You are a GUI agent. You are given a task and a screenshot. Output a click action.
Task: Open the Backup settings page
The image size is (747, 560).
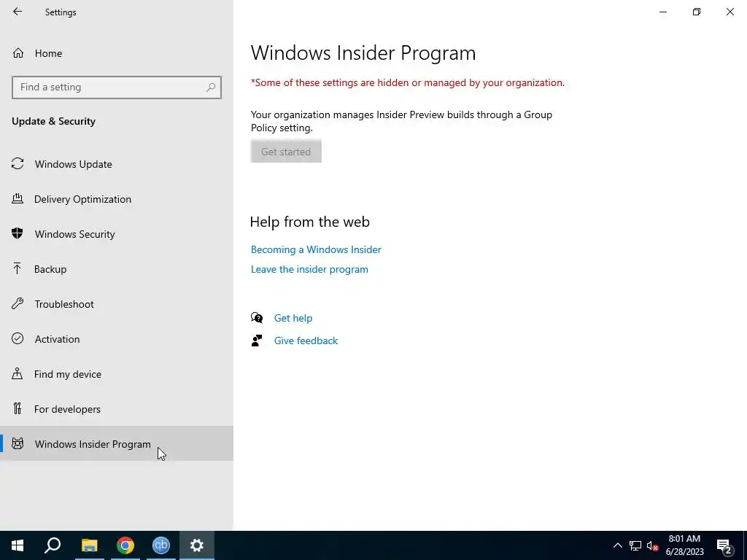pos(117,269)
